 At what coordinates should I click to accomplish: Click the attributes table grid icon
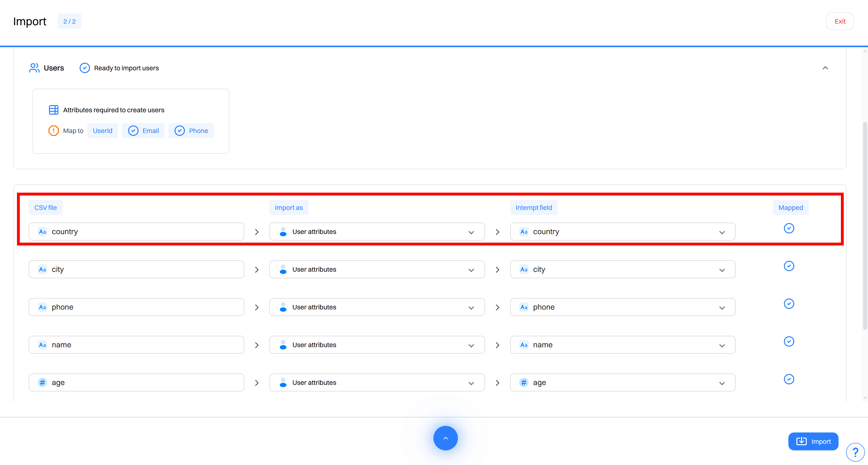tap(53, 110)
